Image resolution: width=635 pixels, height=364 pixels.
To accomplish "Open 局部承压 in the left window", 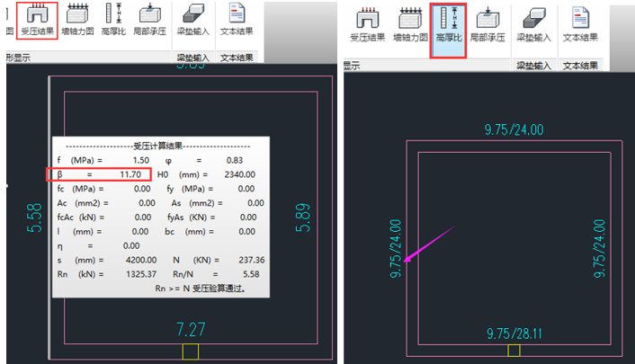I will [x=150, y=20].
